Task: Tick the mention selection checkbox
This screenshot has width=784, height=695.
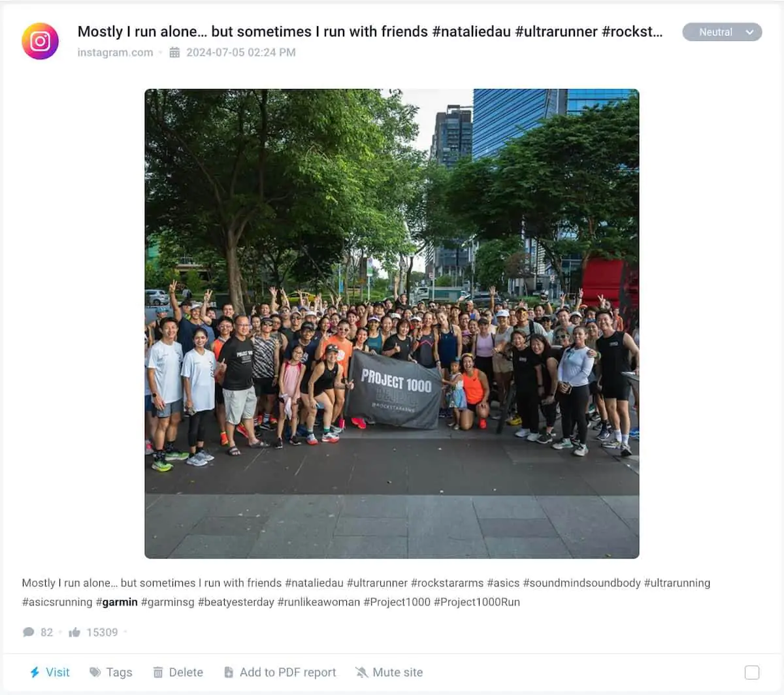Action: click(x=752, y=672)
